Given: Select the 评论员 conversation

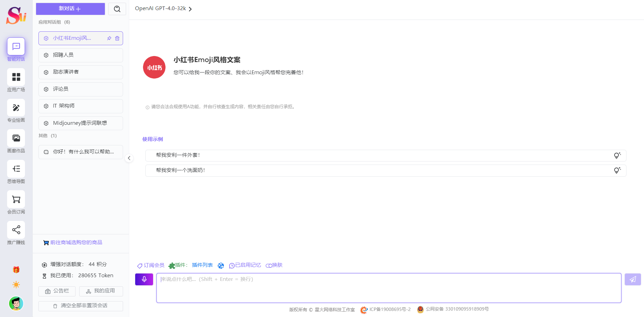Looking at the screenshot, I should [81, 89].
